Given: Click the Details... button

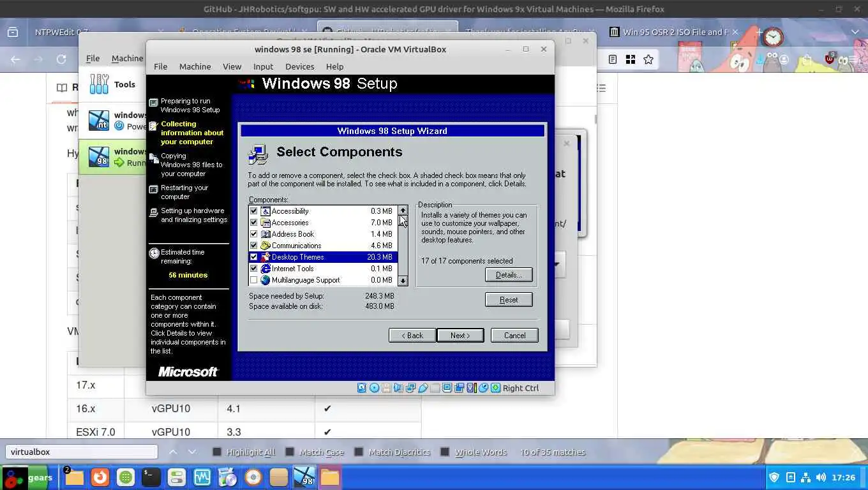Looking at the screenshot, I should [509, 275].
